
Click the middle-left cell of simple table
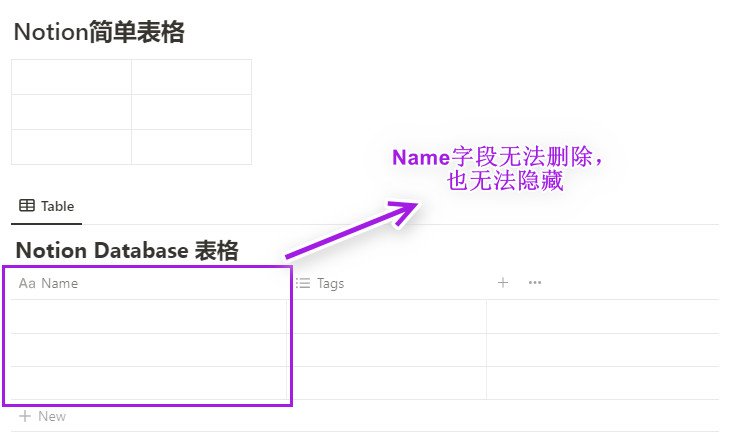click(71, 112)
